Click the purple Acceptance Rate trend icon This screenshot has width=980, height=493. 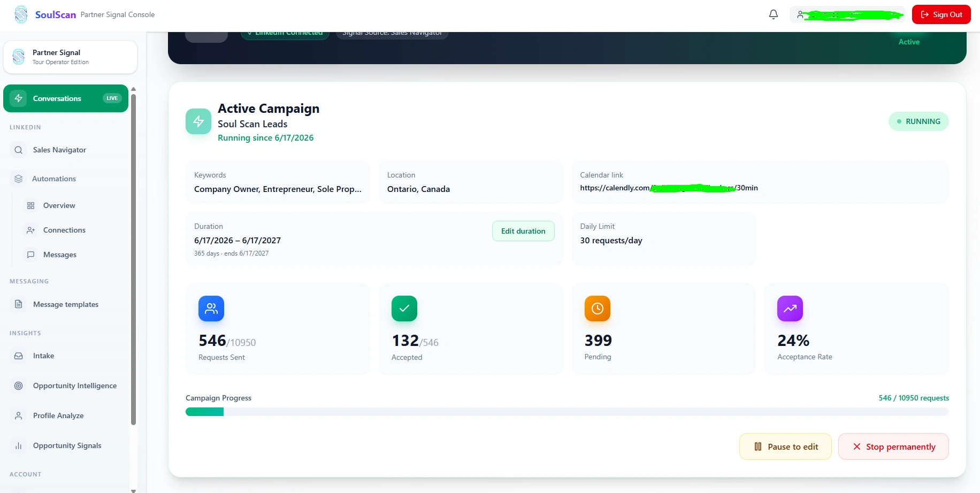(x=790, y=309)
